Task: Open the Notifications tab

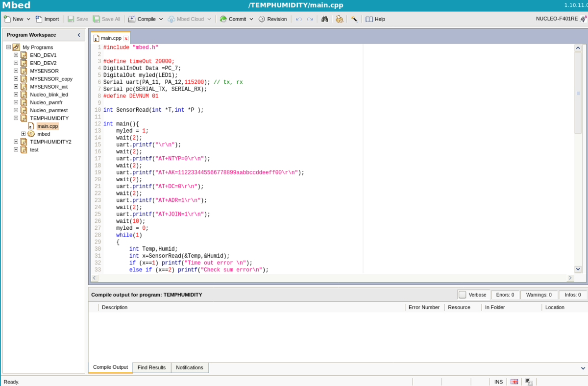Action: 190,367
